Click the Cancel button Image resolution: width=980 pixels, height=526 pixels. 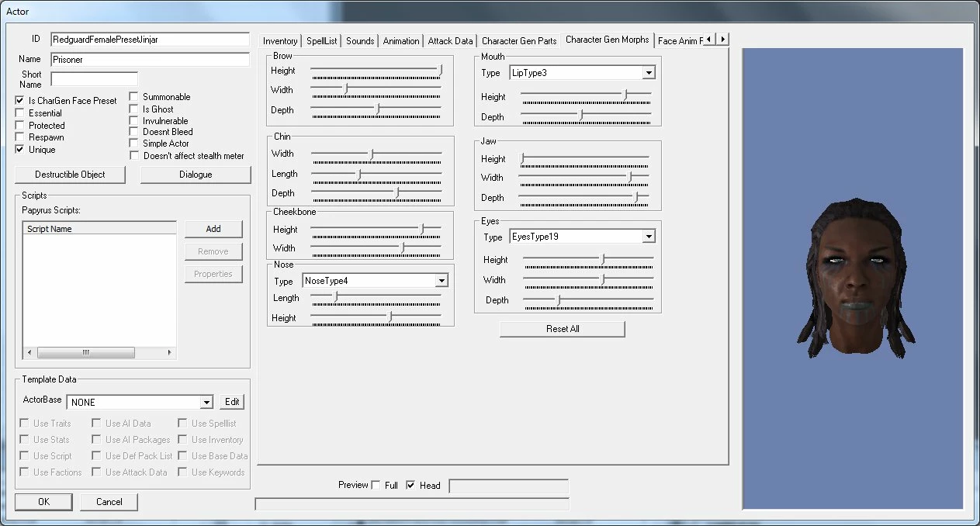109,502
